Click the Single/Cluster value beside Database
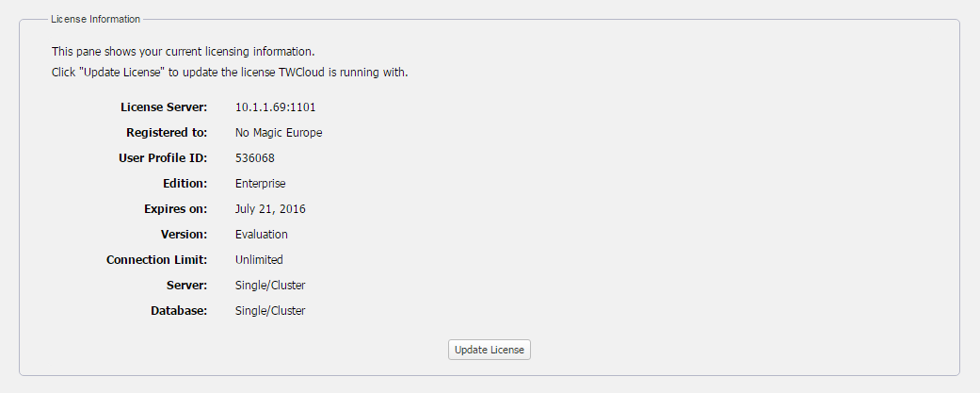Image resolution: width=980 pixels, height=393 pixels. tap(270, 311)
